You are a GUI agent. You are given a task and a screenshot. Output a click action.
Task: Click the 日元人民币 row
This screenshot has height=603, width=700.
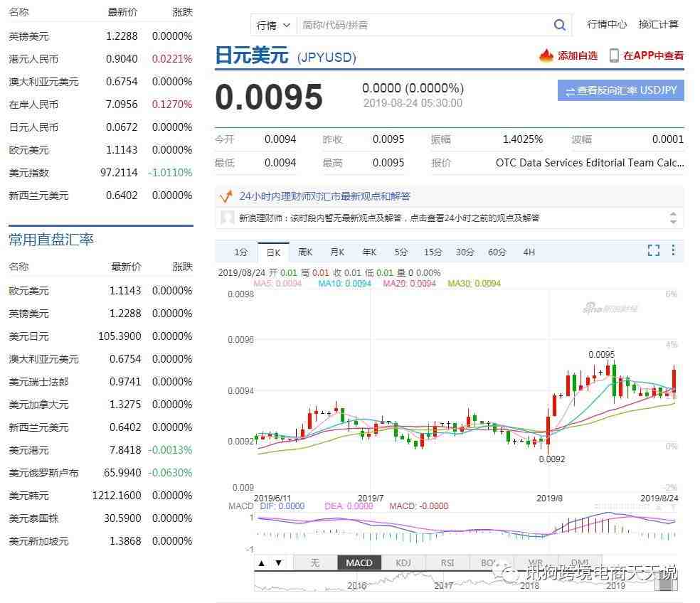[100, 127]
